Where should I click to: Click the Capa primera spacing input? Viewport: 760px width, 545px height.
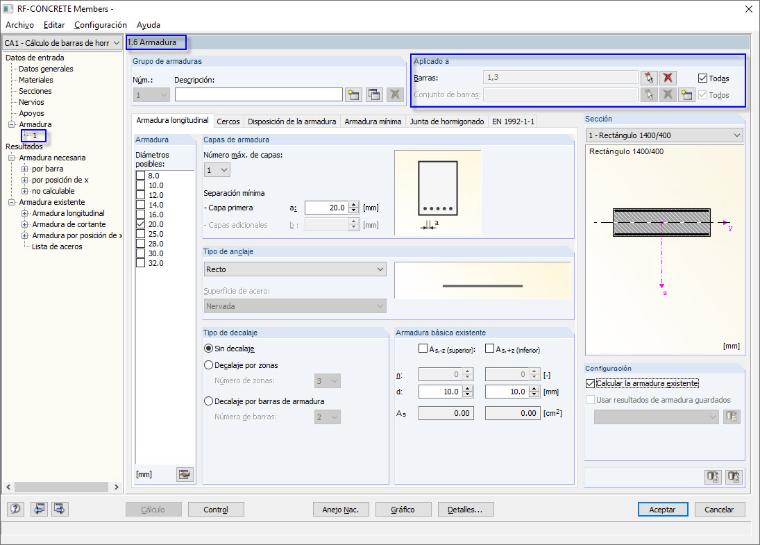[326, 208]
